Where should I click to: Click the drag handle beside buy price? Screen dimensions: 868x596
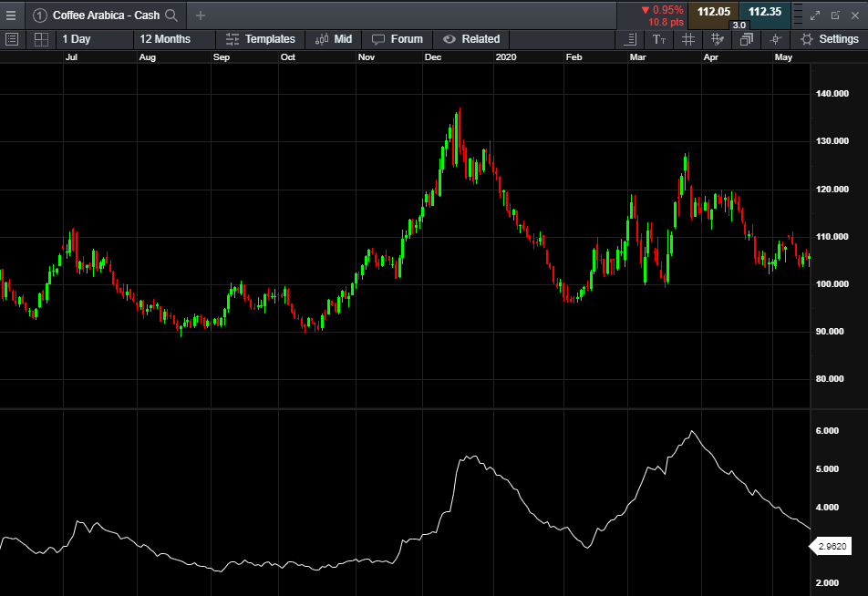pyautogui.click(x=798, y=15)
